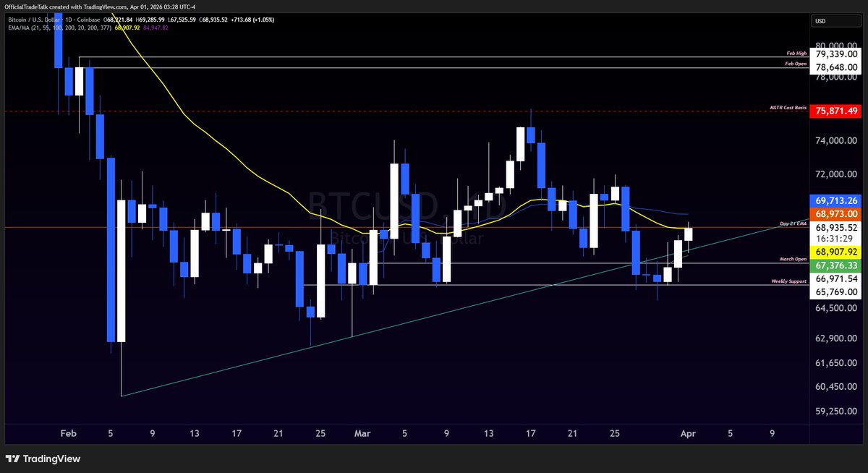This screenshot has height=473, width=868.
Task: Click the Feb High line label
Action: 796,54
